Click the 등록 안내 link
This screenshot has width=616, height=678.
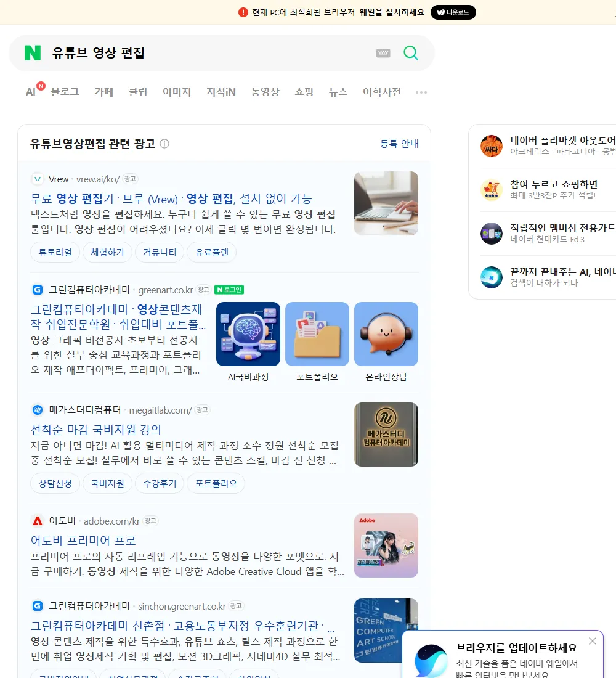click(399, 144)
